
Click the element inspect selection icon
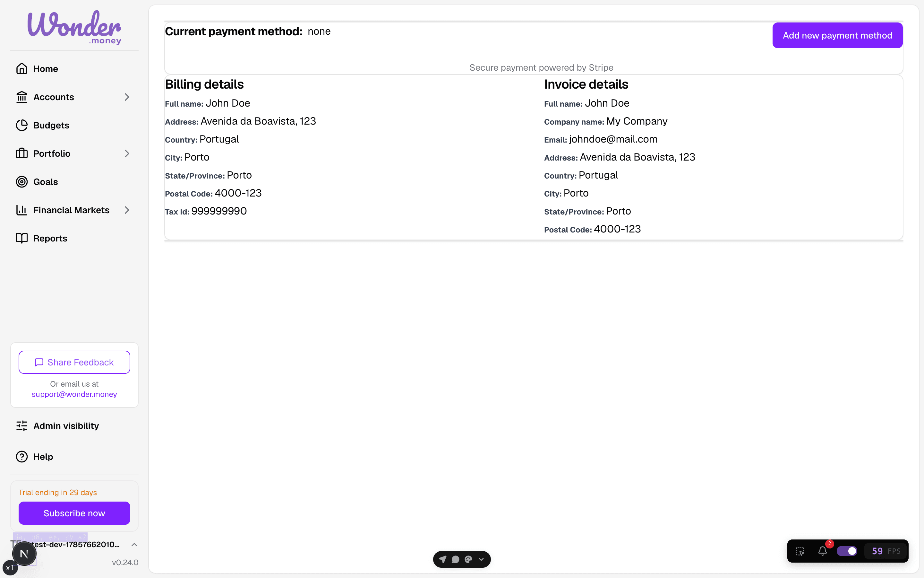800,551
